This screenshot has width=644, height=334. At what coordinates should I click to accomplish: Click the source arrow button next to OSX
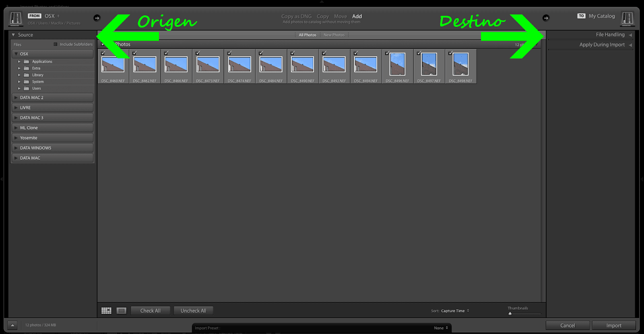(97, 18)
